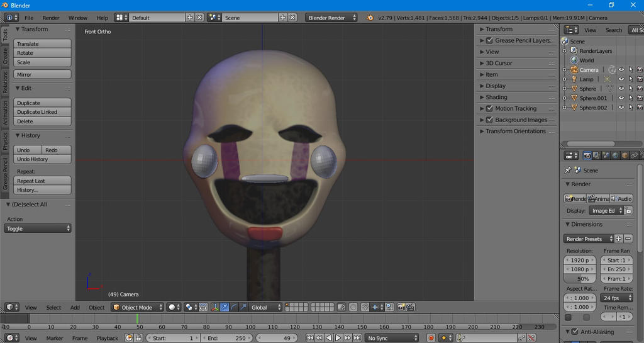The width and height of the screenshot is (644, 343).
Task: Open File menu
Action: coord(29,18)
